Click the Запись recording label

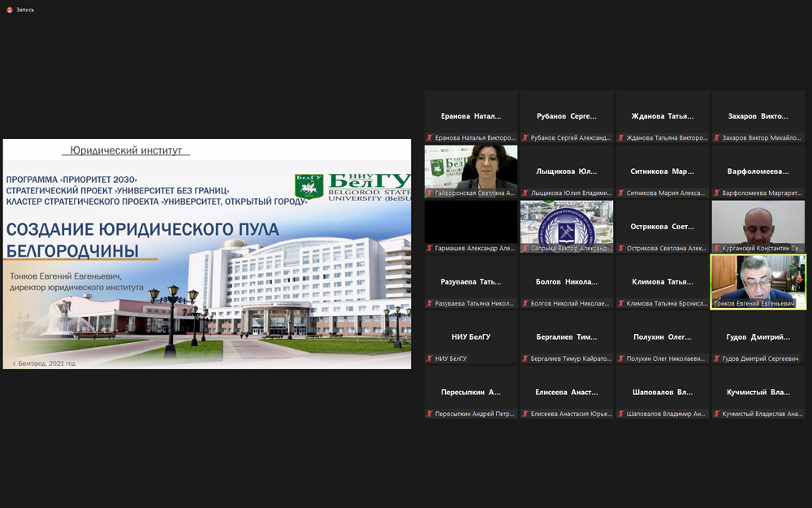click(25, 10)
